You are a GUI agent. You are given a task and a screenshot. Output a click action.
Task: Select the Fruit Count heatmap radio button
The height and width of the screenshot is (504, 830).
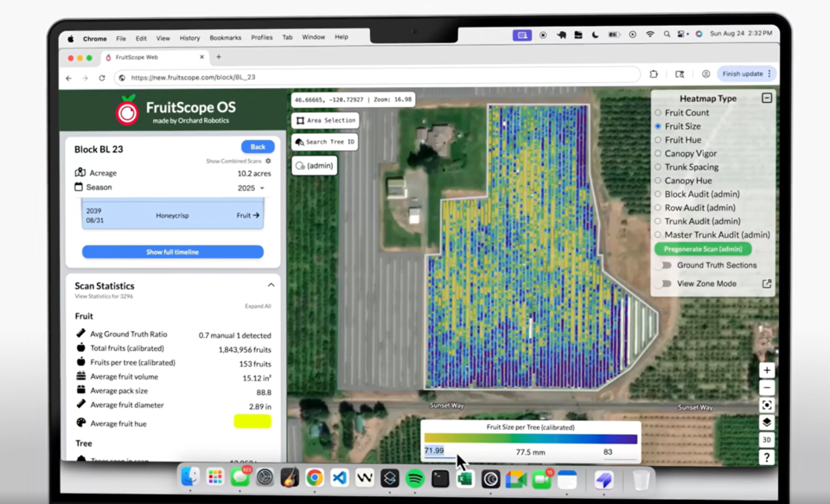(658, 112)
